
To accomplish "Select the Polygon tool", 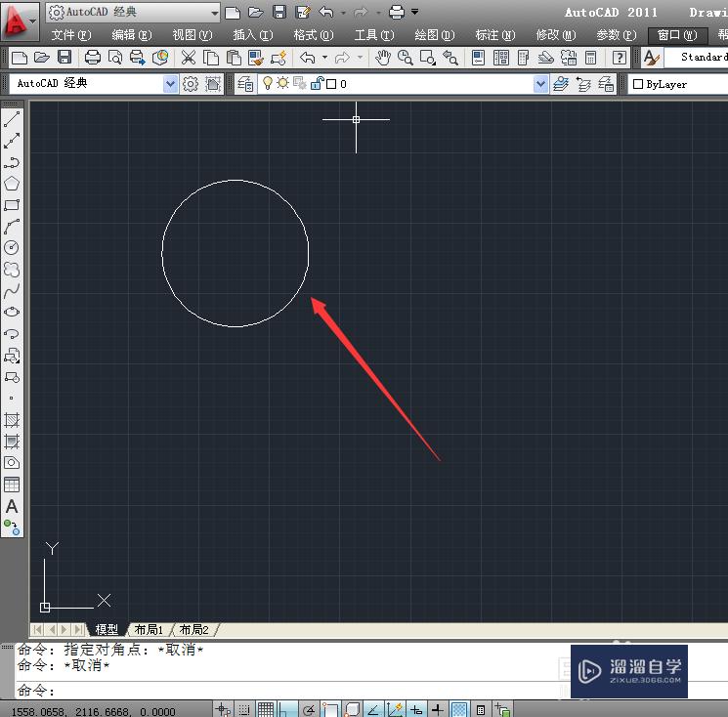I will [x=12, y=184].
